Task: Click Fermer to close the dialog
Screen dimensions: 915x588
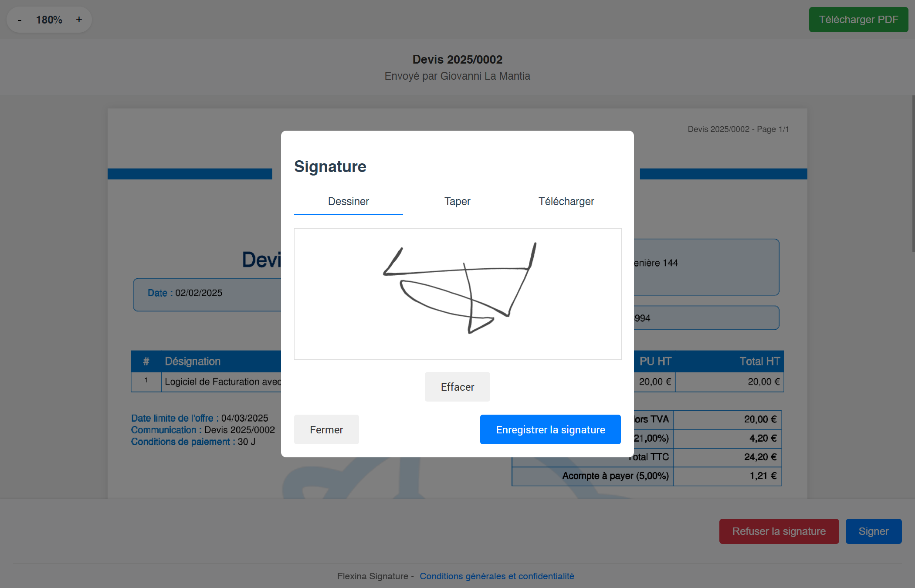Action: (x=326, y=429)
